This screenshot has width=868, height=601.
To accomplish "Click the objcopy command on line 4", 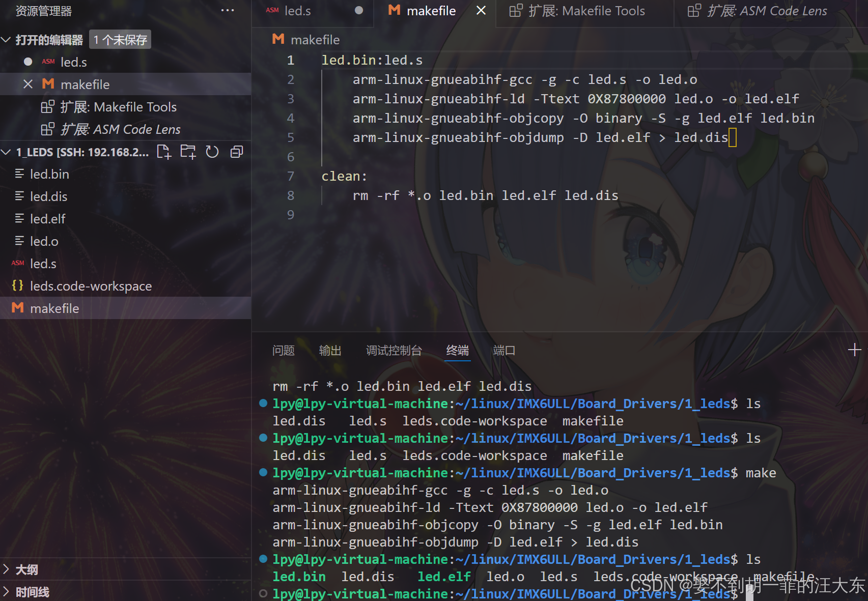I will point(583,118).
